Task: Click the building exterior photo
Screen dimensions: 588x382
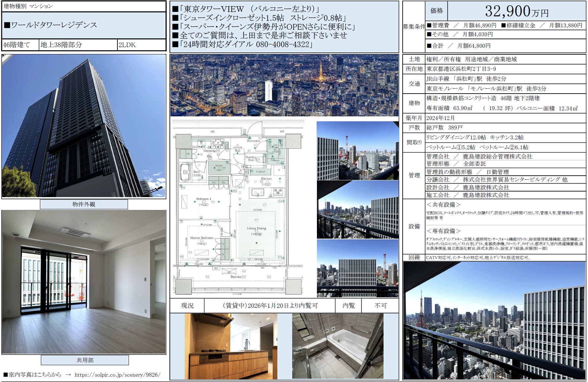Action: coord(84,126)
